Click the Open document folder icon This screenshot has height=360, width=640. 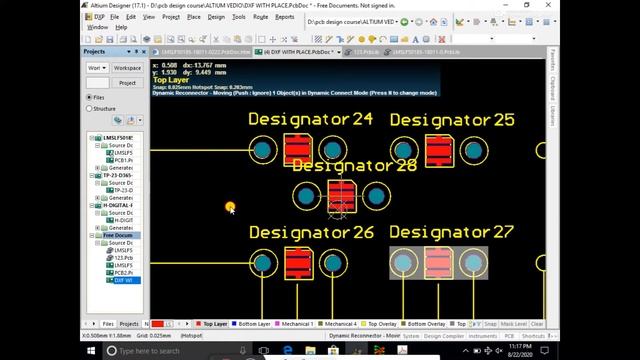[98, 40]
